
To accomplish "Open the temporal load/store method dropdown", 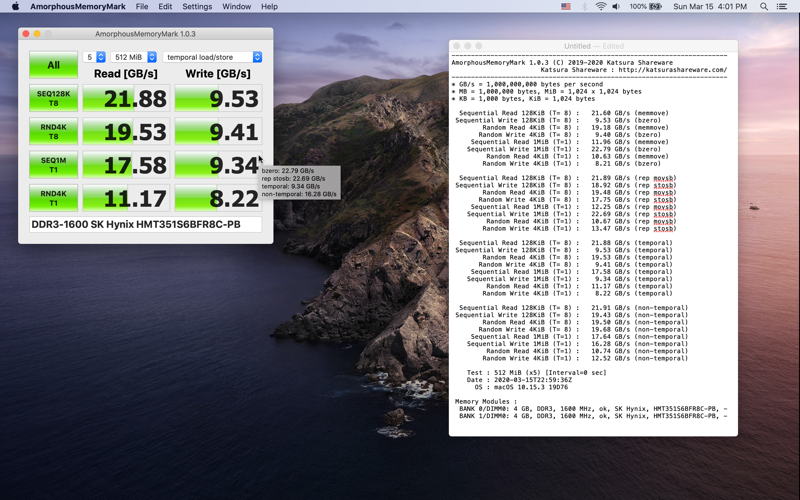I will click(213, 57).
